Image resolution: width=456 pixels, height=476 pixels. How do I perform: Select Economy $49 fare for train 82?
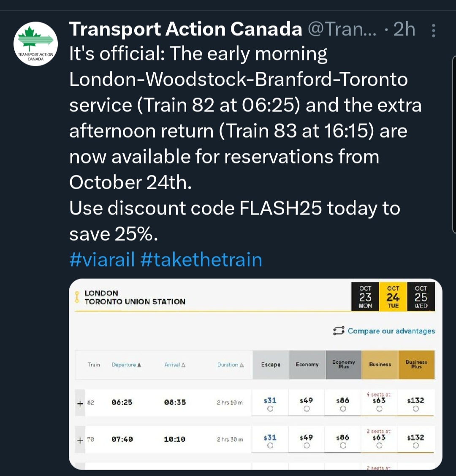pyautogui.click(x=307, y=409)
